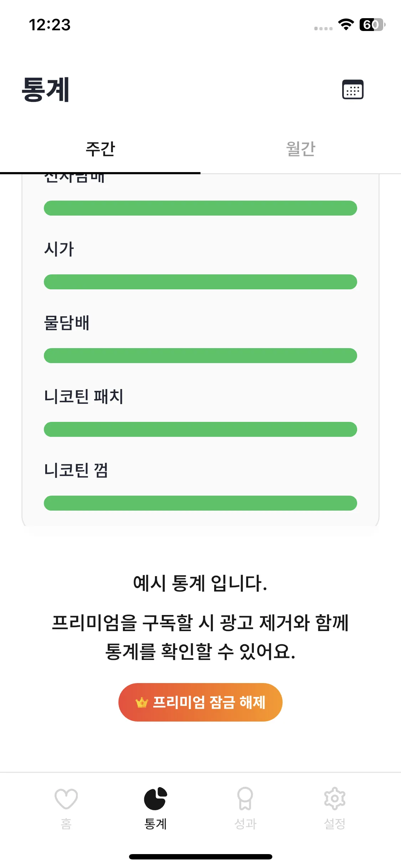Tap the 예시 통계 입니다 notice text
The width and height of the screenshot is (401, 868).
pos(200,584)
